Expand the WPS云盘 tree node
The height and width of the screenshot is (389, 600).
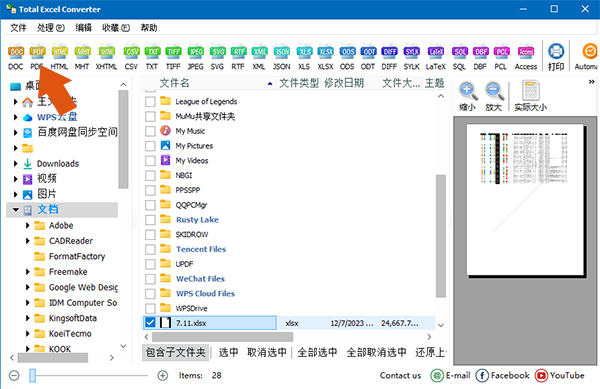tap(16, 117)
